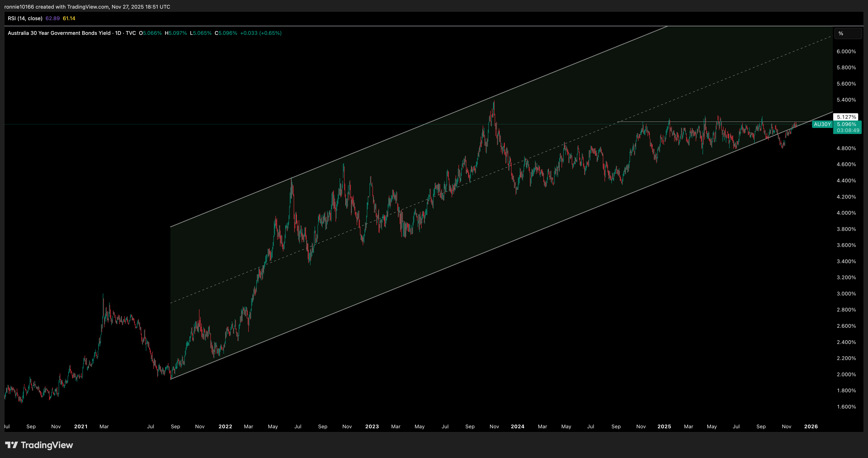Select the AU30Y price tag on the axis
This screenshot has width=868, height=458.
click(x=822, y=124)
